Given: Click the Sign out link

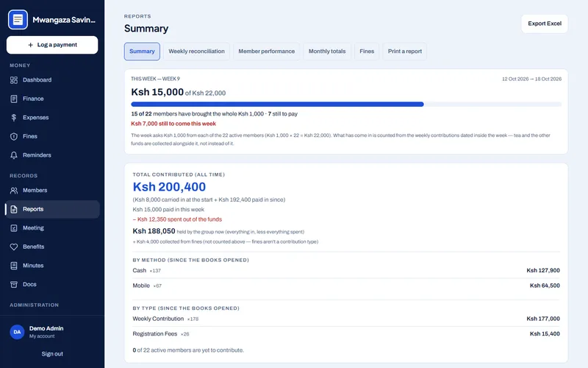Looking at the screenshot, I should point(52,354).
